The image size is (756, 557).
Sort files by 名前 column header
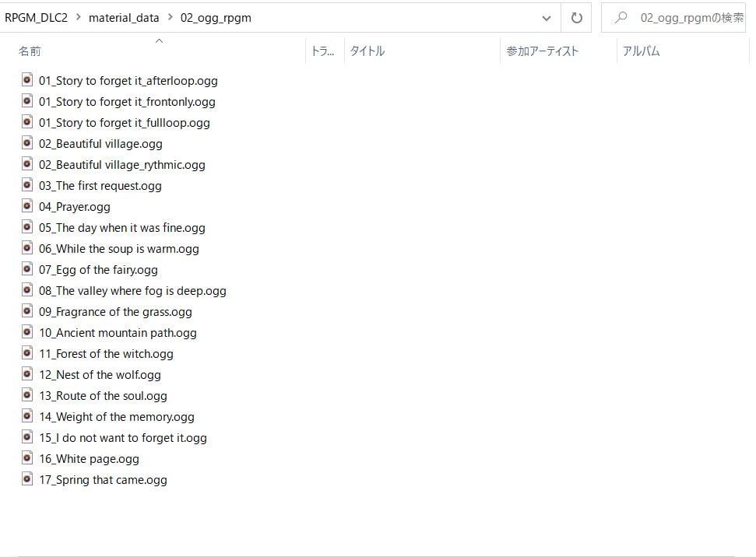tap(30, 51)
